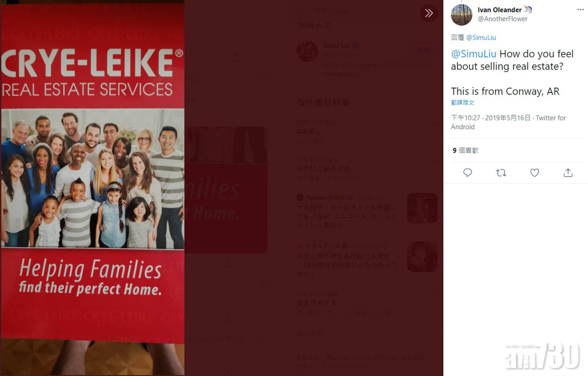
Task: Collapse sidebar with the double chevron button
Action: click(x=429, y=13)
